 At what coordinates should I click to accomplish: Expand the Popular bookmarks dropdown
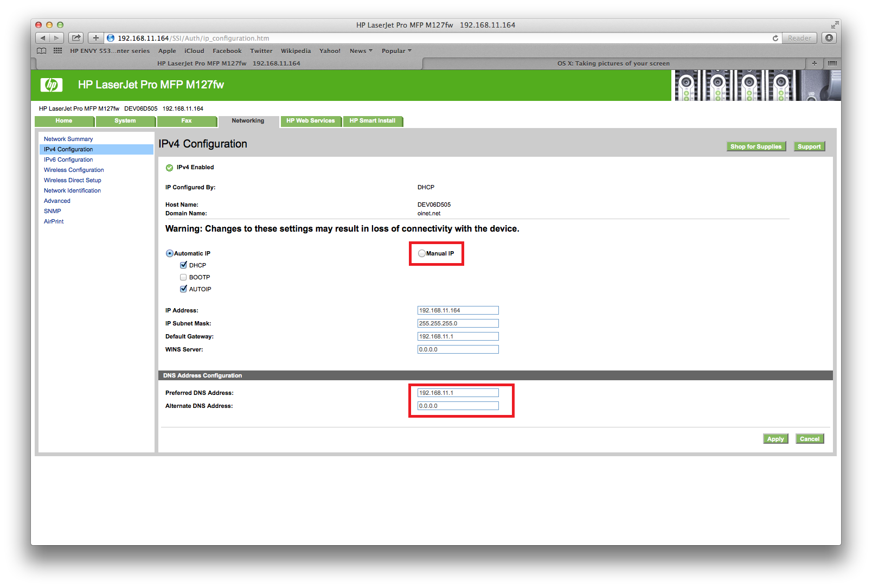pyautogui.click(x=396, y=51)
